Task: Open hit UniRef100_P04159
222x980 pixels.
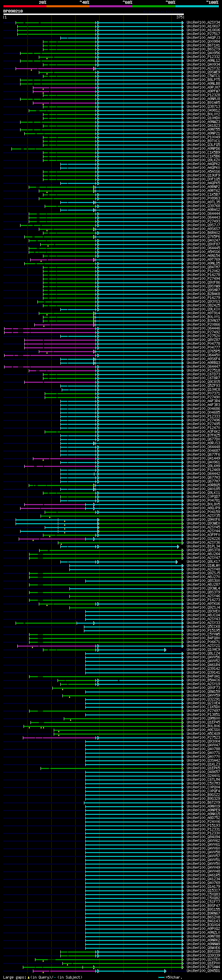Action: tap(203, 512)
